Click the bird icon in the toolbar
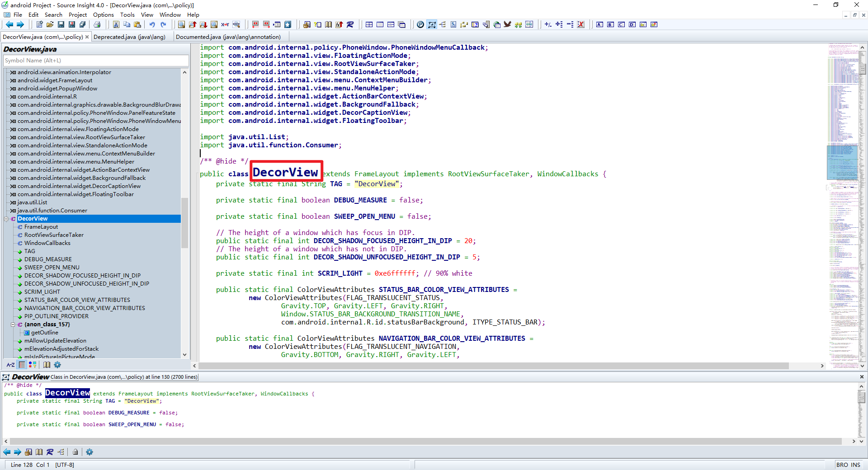The image size is (868, 470). [x=508, y=24]
